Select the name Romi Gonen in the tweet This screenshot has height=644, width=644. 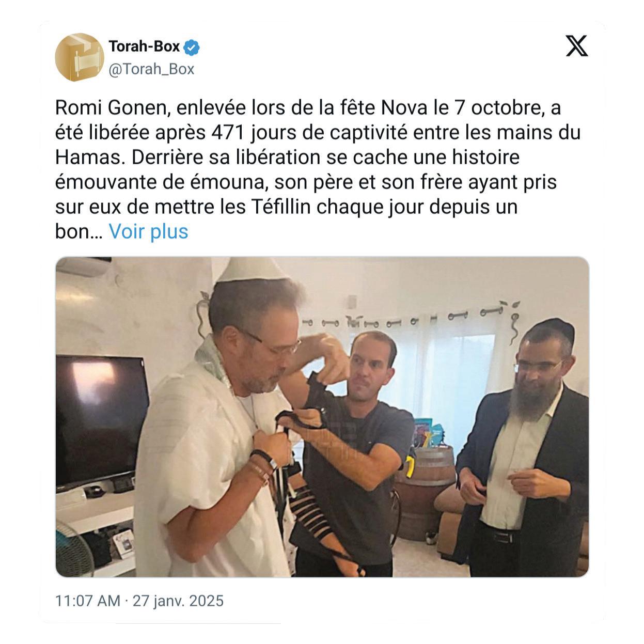click(x=114, y=108)
